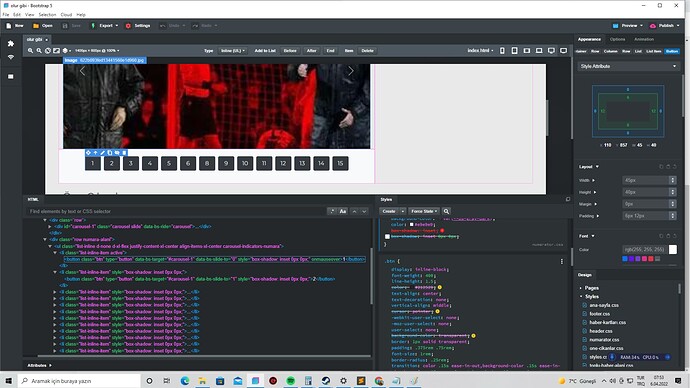Click the Windows Start button
690x388 pixels.
coord(8,381)
